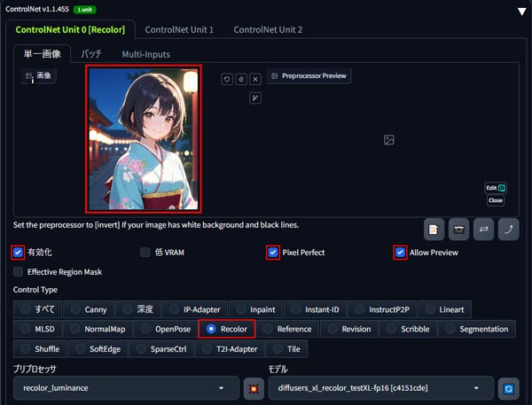Enable Effective Region Mask checkbox
532x405 pixels.
coord(18,272)
